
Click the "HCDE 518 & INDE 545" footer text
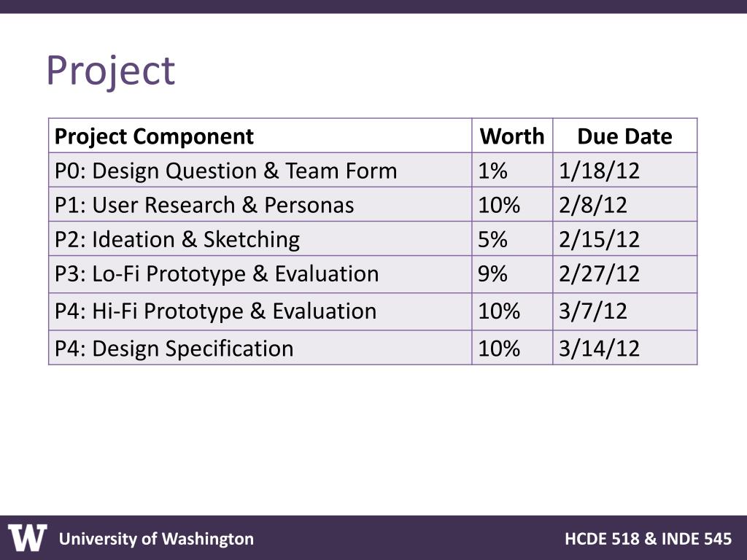click(x=648, y=539)
